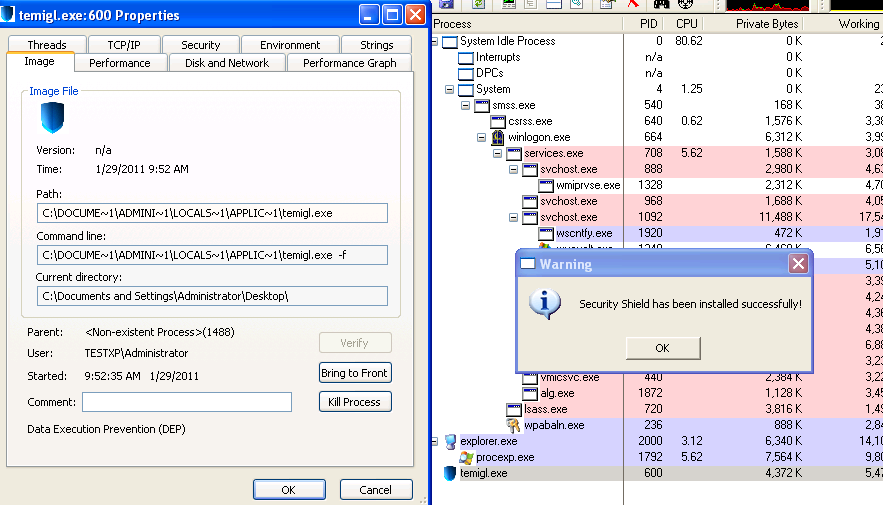Sort by the PID column header
This screenshot has width=883, height=505.
(x=641, y=24)
